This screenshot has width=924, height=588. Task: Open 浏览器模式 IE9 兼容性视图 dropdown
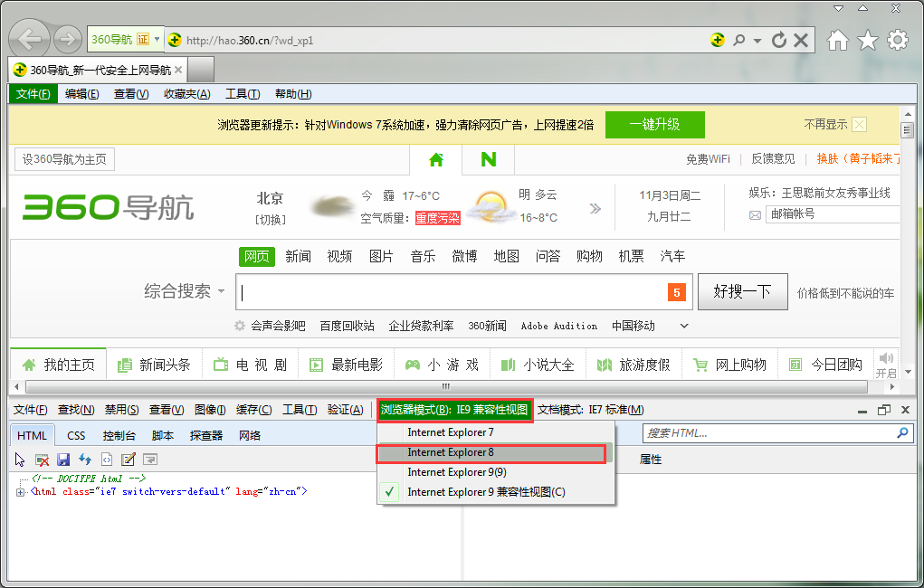click(x=454, y=410)
